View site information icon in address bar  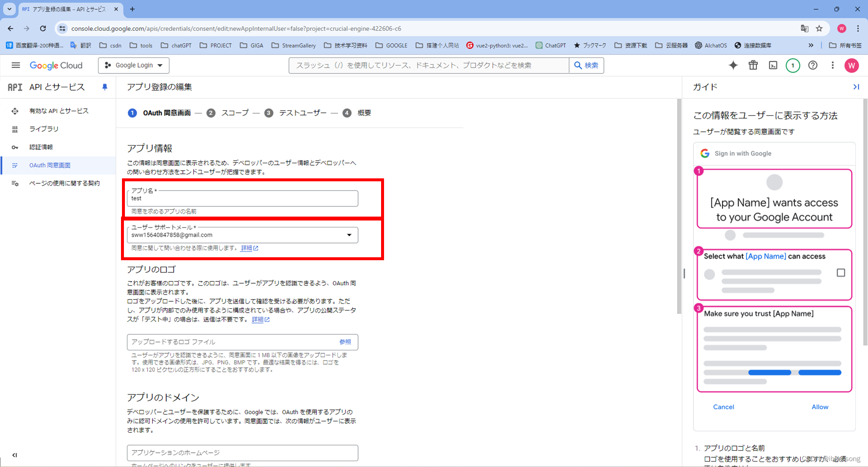pyautogui.click(x=62, y=28)
